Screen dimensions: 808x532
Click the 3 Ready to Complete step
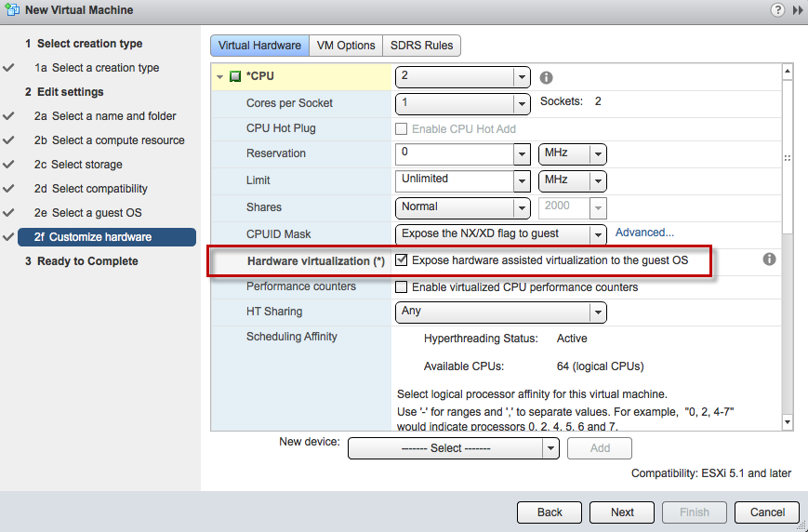point(82,261)
